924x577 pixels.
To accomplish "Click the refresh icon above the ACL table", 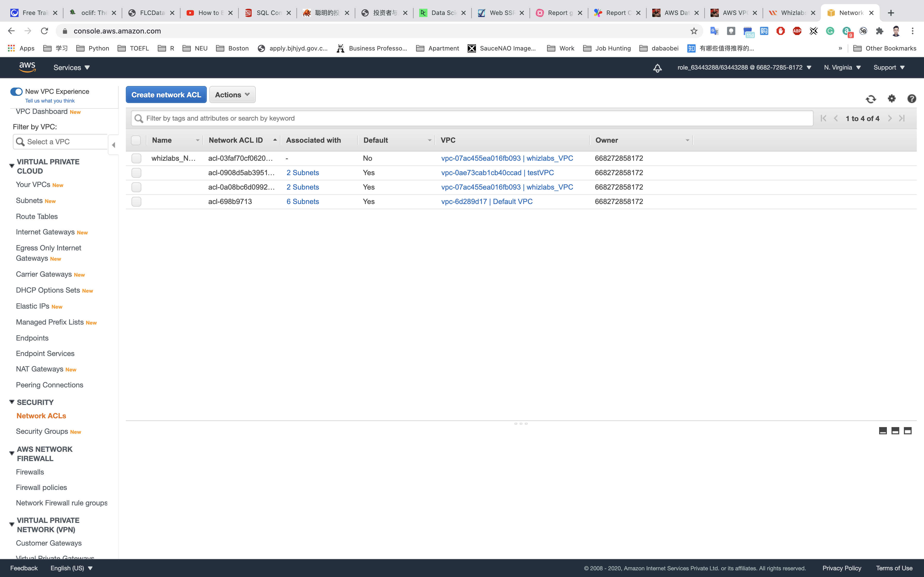I will [871, 99].
